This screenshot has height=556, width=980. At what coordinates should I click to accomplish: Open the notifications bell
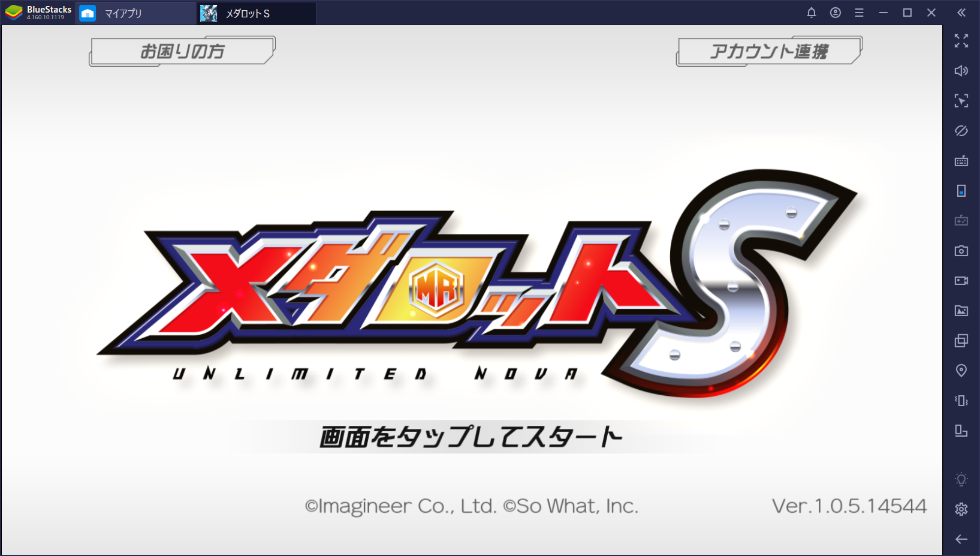click(812, 13)
